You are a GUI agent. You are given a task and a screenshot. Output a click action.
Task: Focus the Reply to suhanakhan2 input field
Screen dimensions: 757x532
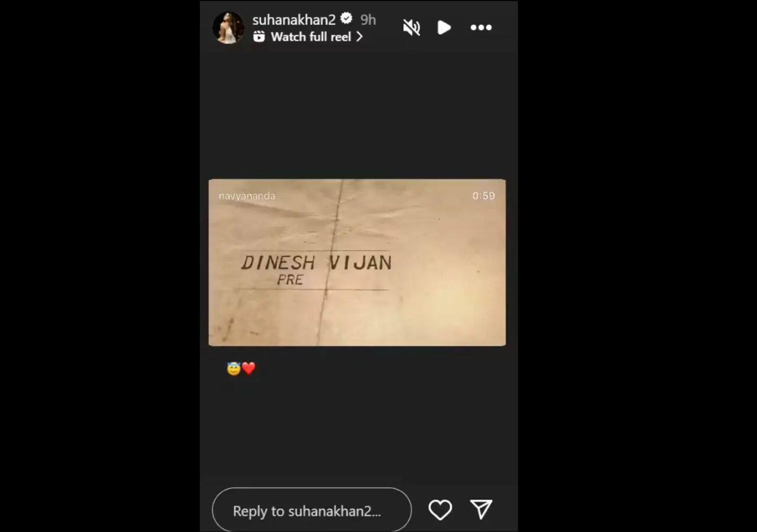coord(312,510)
